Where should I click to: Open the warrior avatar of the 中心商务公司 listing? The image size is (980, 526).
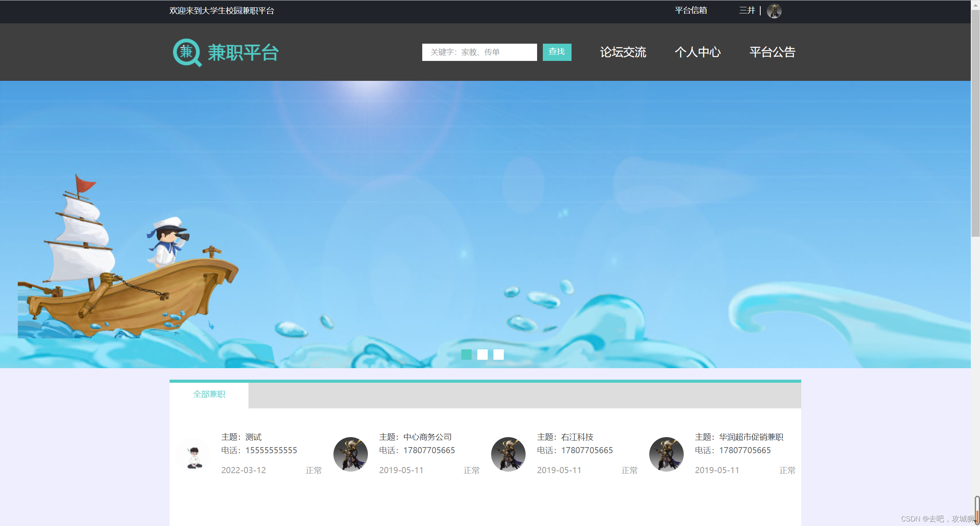point(350,454)
